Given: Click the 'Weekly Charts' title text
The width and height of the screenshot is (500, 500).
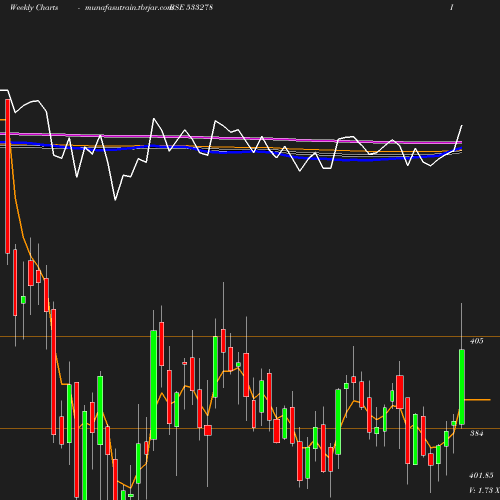Looking at the screenshot, I should 34,7.
